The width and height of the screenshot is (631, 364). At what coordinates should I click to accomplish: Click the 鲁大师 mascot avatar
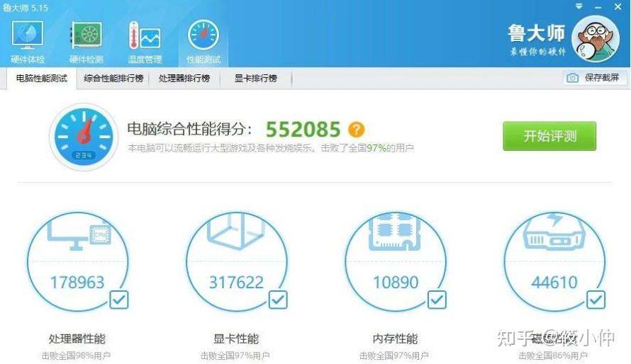click(x=596, y=38)
